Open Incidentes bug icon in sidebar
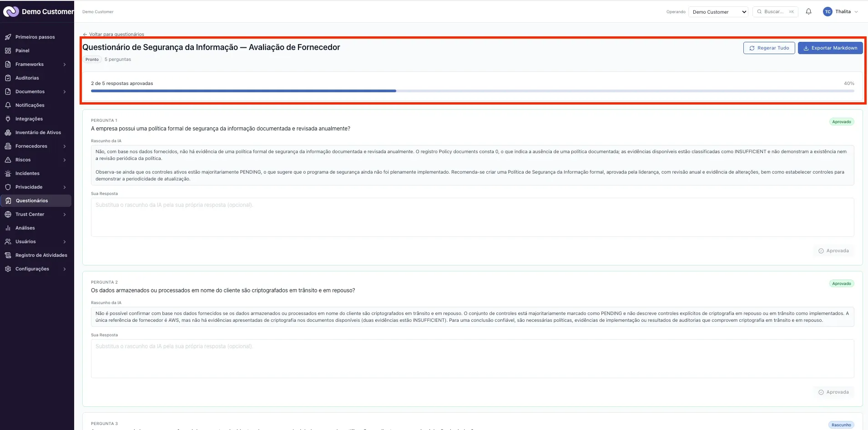The width and height of the screenshot is (868, 430). click(x=8, y=173)
